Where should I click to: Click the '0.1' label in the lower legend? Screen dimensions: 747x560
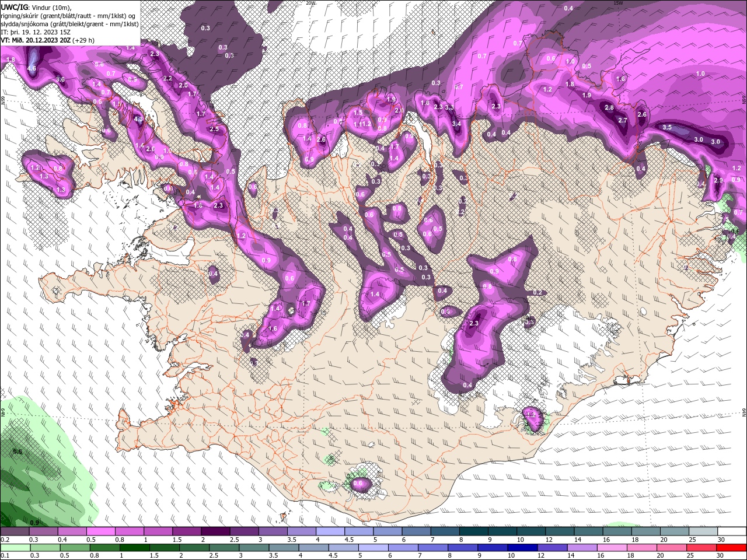pos(5,555)
